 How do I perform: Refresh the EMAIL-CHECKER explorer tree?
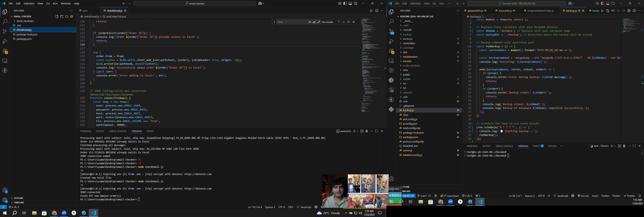tap(67, 16)
